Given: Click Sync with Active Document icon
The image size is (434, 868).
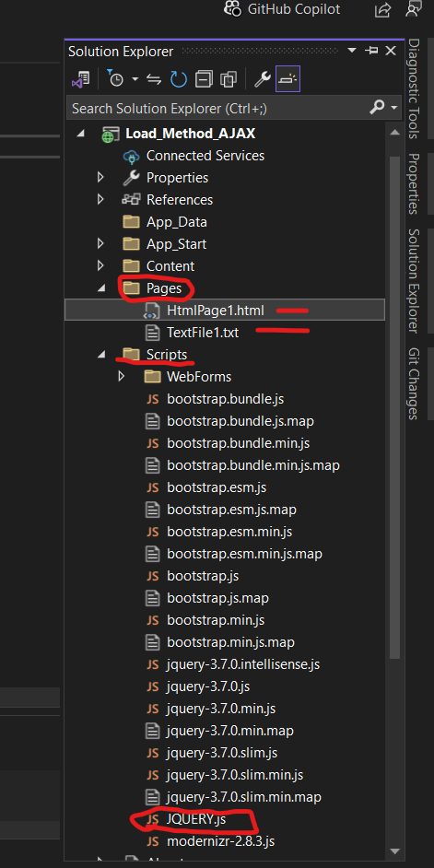Looking at the screenshot, I should point(153,80).
